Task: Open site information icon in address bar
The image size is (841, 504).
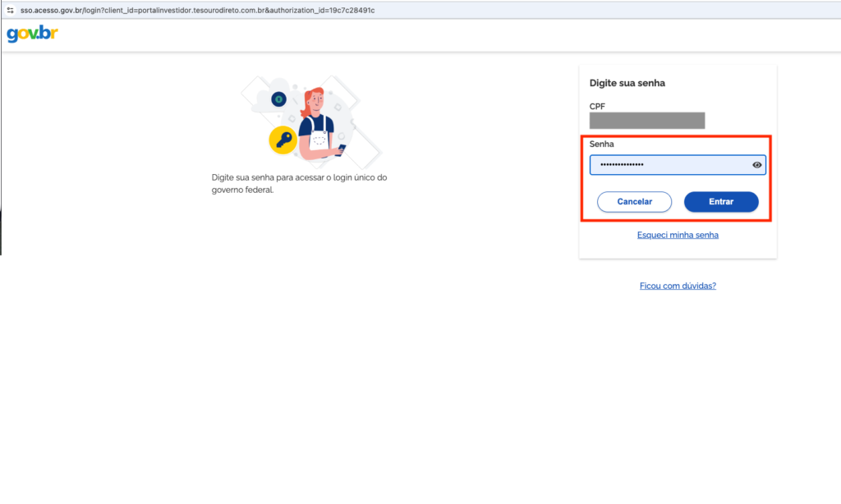Action: (x=9, y=9)
